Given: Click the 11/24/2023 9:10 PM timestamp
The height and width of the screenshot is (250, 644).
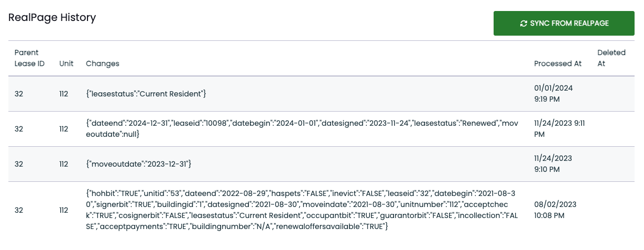Looking at the screenshot, I should (553, 164).
